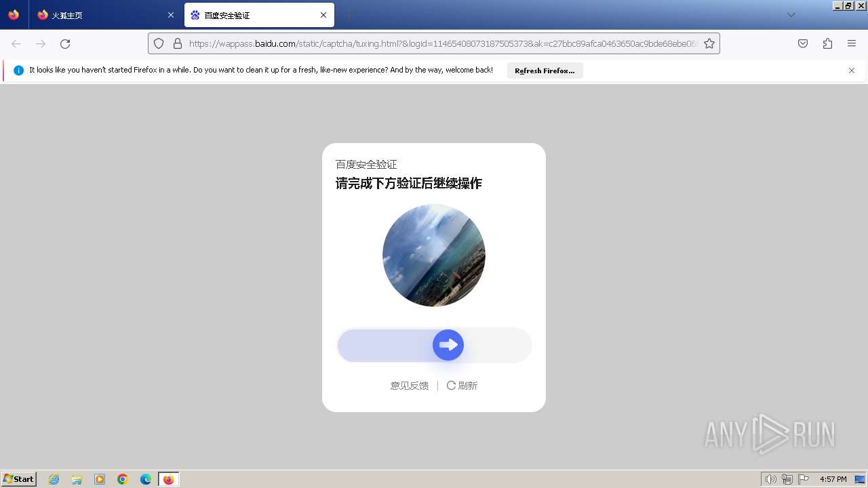The image size is (868, 488).
Task: Select the 百度安全验证 tab
Action: click(259, 15)
